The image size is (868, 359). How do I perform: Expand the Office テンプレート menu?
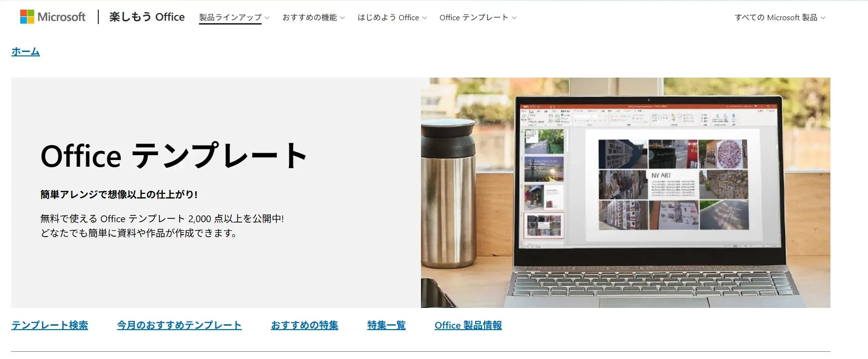tap(478, 17)
